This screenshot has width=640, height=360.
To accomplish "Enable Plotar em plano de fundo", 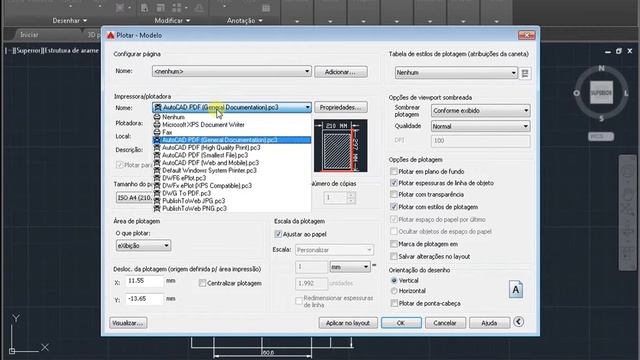I will pyautogui.click(x=394, y=171).
